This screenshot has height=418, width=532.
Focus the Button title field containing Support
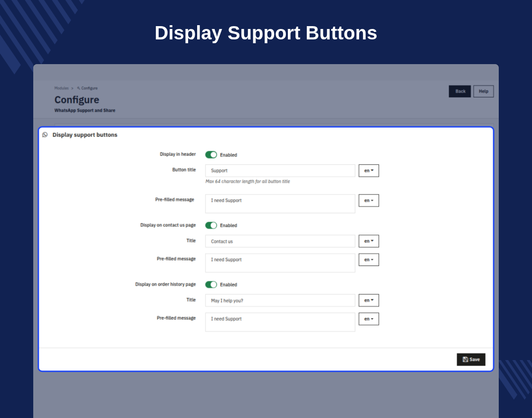pos(280,171)
